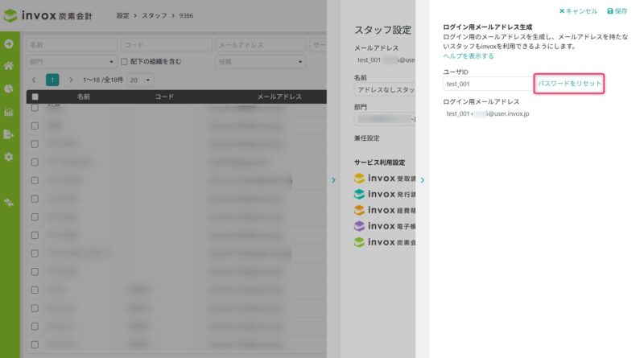Open the ヘルプを表示する link

click(469, 56)
